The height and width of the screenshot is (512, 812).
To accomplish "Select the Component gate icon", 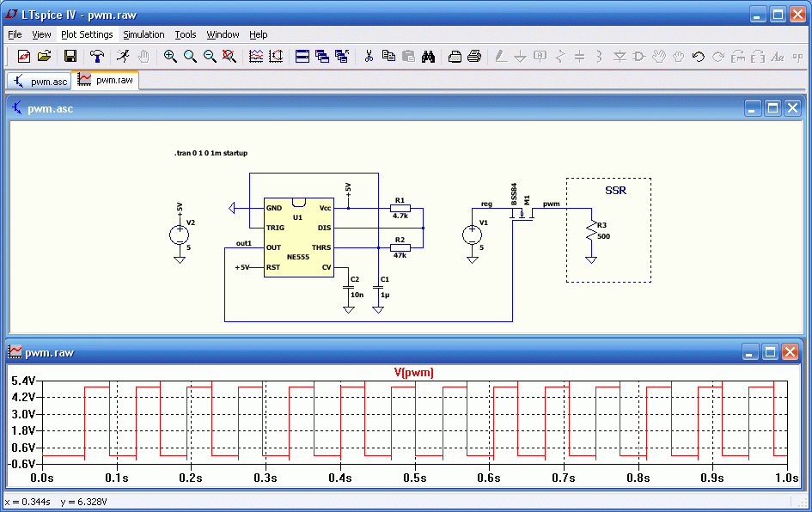I will click(x=639, y=56).
